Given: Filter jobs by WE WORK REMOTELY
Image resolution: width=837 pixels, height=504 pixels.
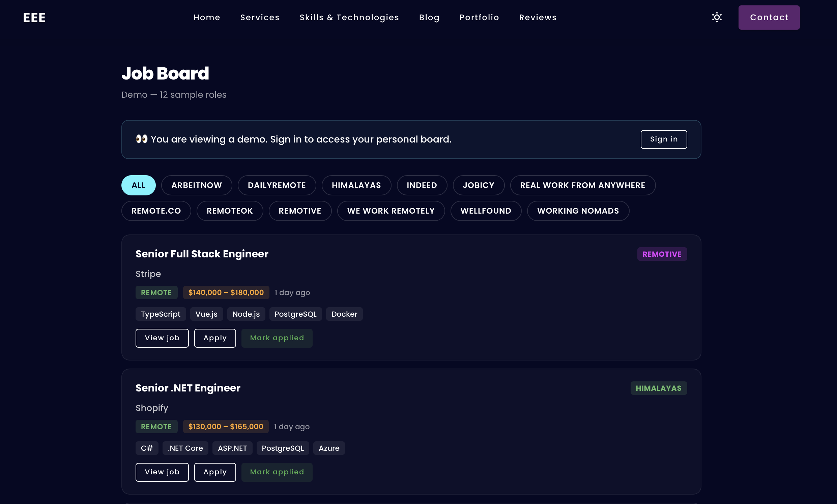Looking at the screenshot, I should (x=391, y=211).
